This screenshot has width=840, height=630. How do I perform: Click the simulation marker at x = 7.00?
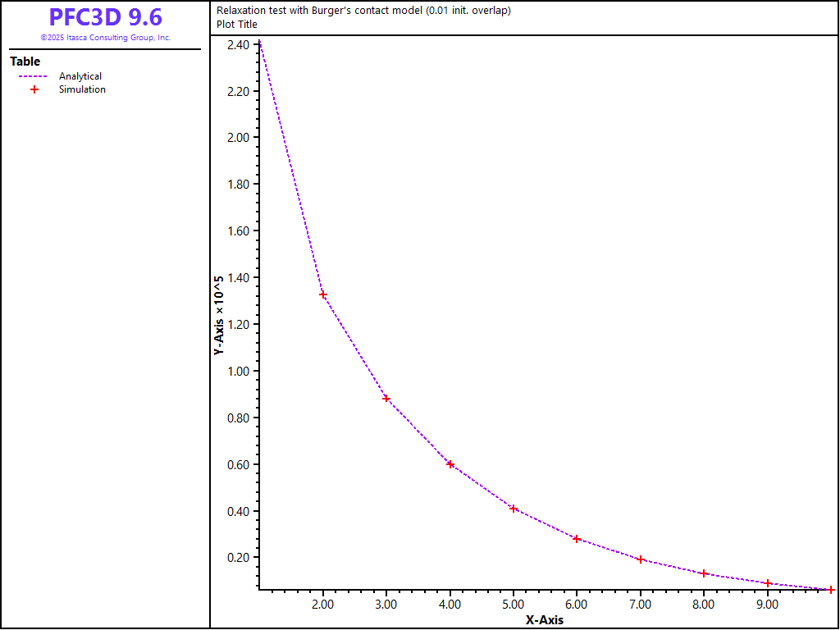pos(641,559)
